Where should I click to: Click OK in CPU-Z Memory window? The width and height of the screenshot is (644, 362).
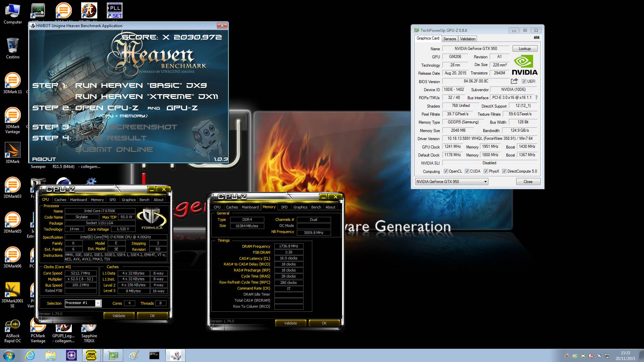324,323
